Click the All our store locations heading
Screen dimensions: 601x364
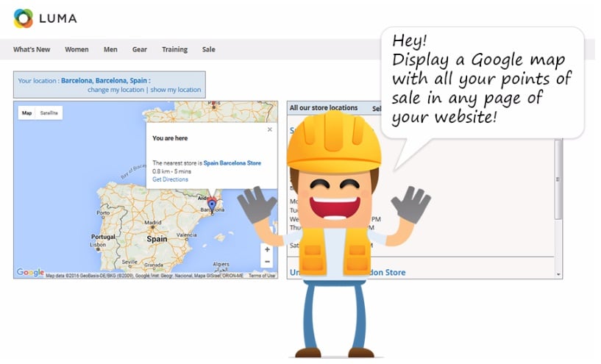tap(324, 107)
